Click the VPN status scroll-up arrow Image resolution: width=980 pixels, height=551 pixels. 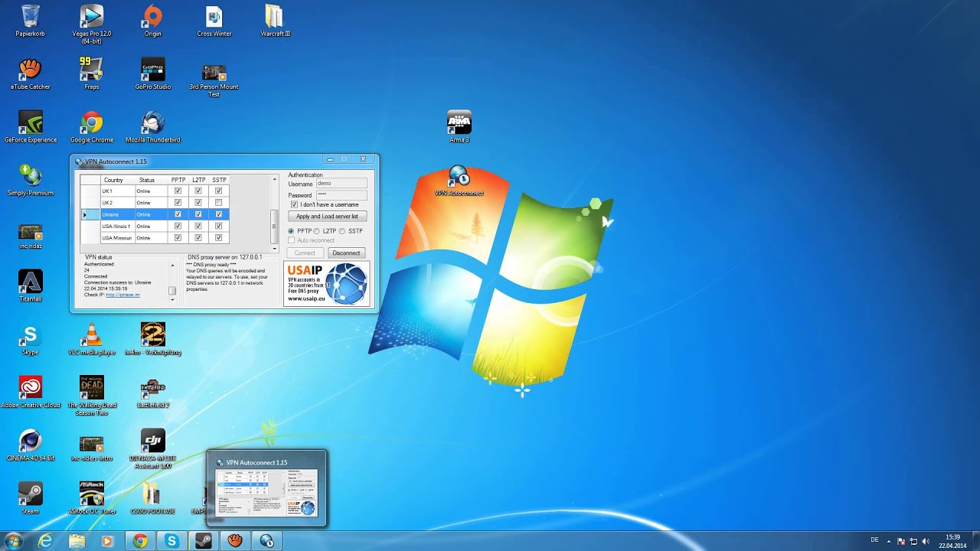point(172,266)
